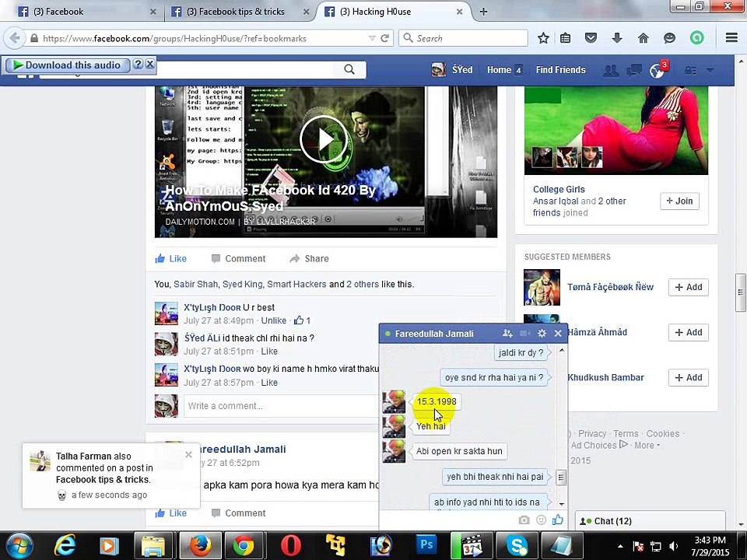Open the Firefox downloads arrow icon
747x560 pixels.
point(617,38)
